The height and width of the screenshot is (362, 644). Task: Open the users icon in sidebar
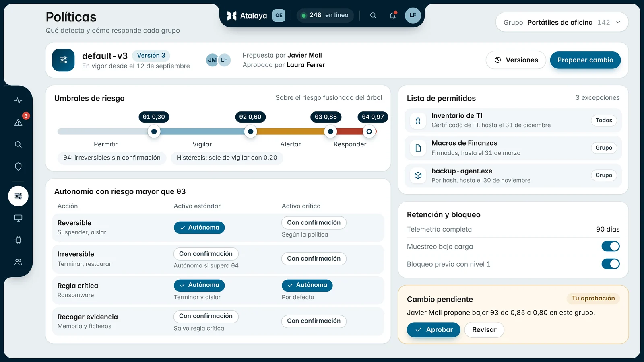coord(18,262)
